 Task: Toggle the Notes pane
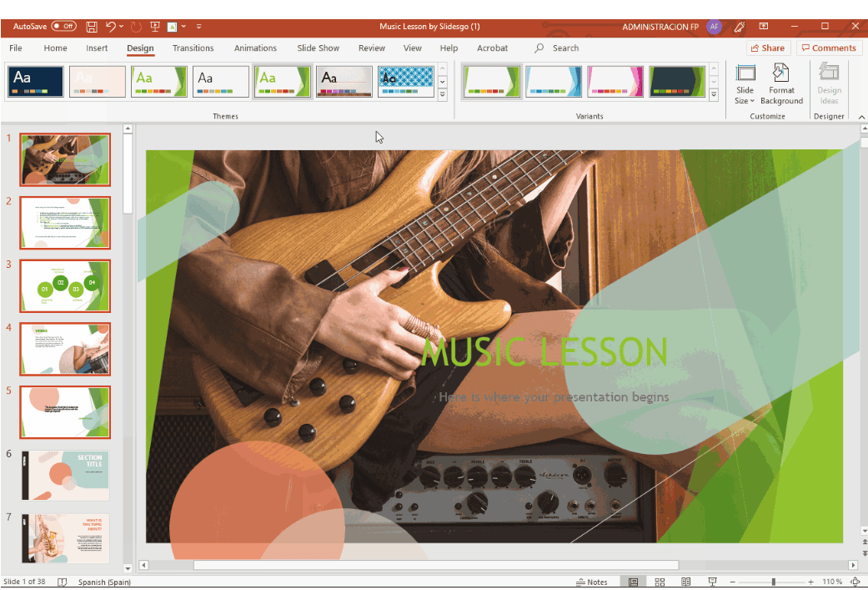[592, 582]
